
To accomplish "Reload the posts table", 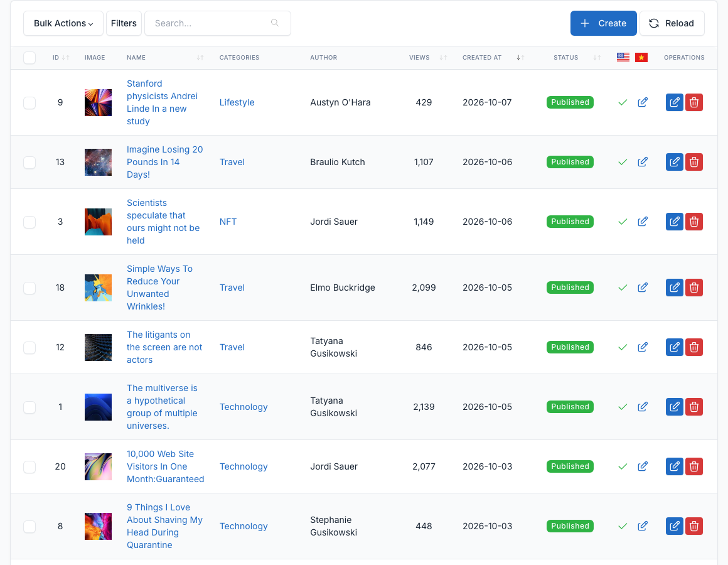I will pyautogui.click(x=672, y=23).
